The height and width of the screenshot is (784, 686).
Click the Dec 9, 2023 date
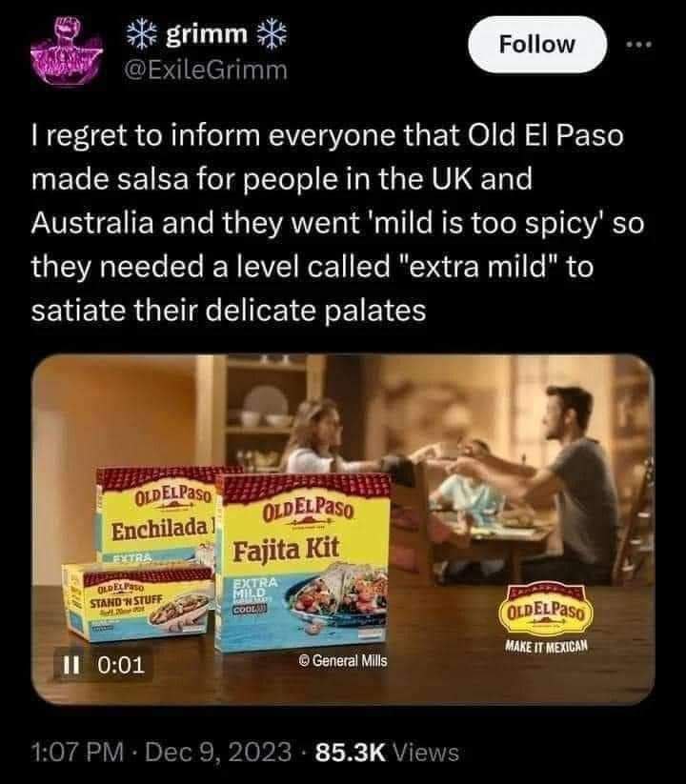[x=218, y=752]
